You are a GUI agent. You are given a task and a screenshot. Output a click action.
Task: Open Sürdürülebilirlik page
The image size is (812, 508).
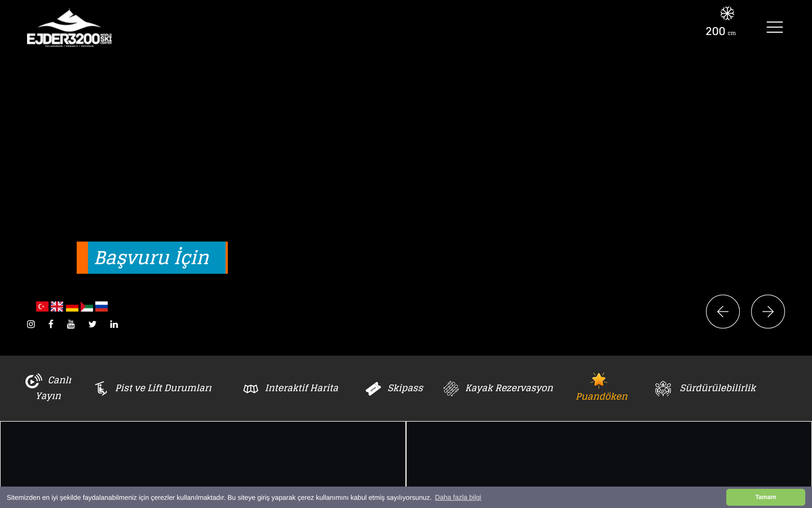(x=705, y=388)
